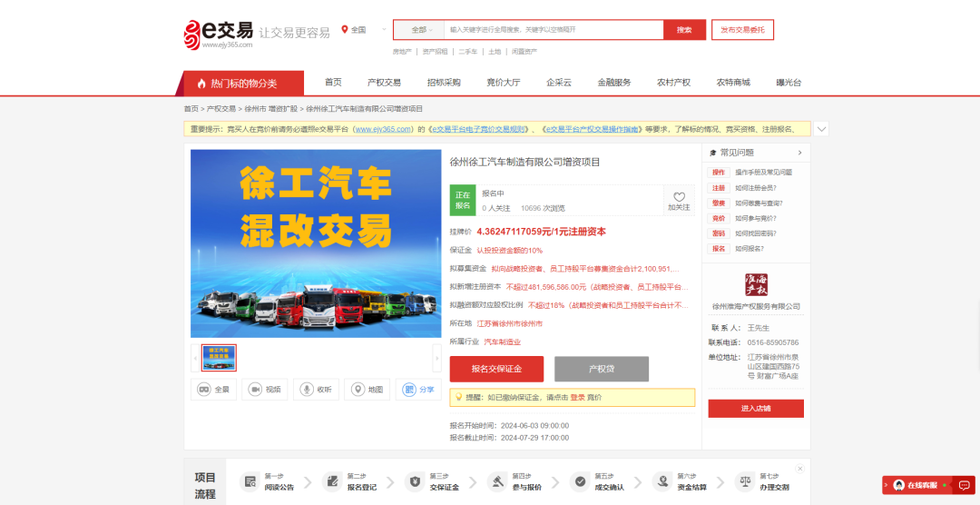This screenshot has height=505, width=980.
Task: Click the 进入店铺 enter store button
Action: tap(755, 409)
